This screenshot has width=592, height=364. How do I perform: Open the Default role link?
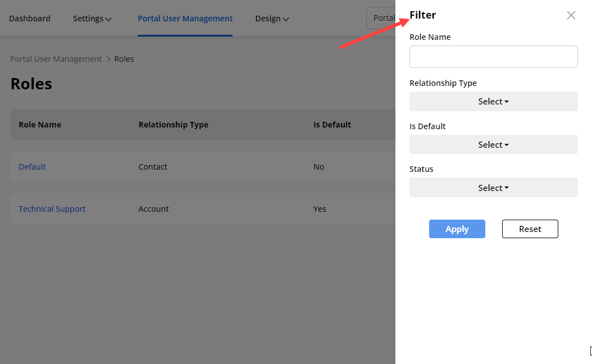point(33,167)
